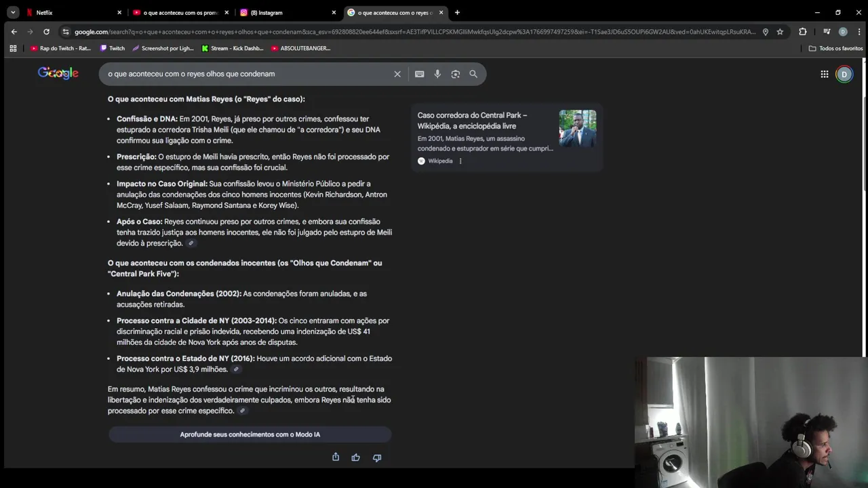
Task: Click the address bar URL field
Action: click(414, 32)
